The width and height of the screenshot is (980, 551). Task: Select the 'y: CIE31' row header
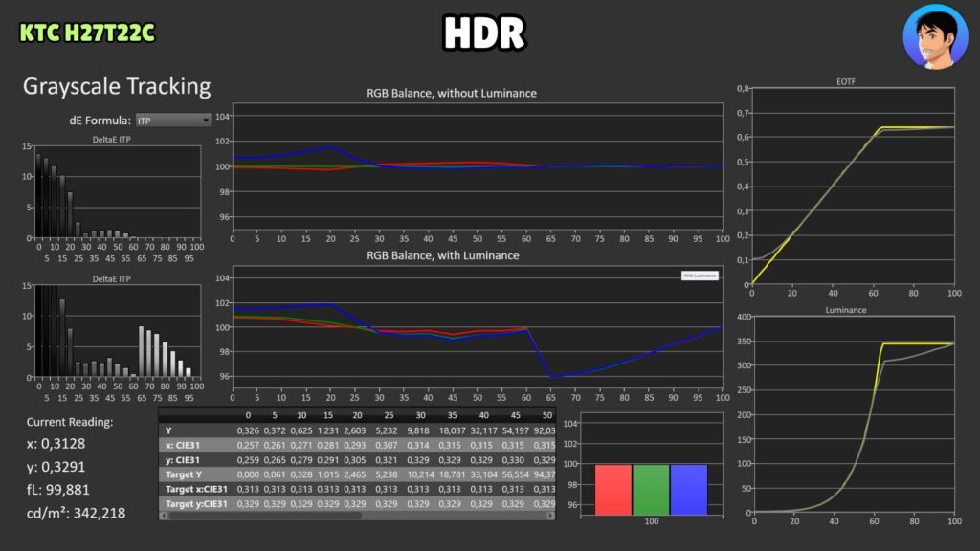[x=183, y=460]
